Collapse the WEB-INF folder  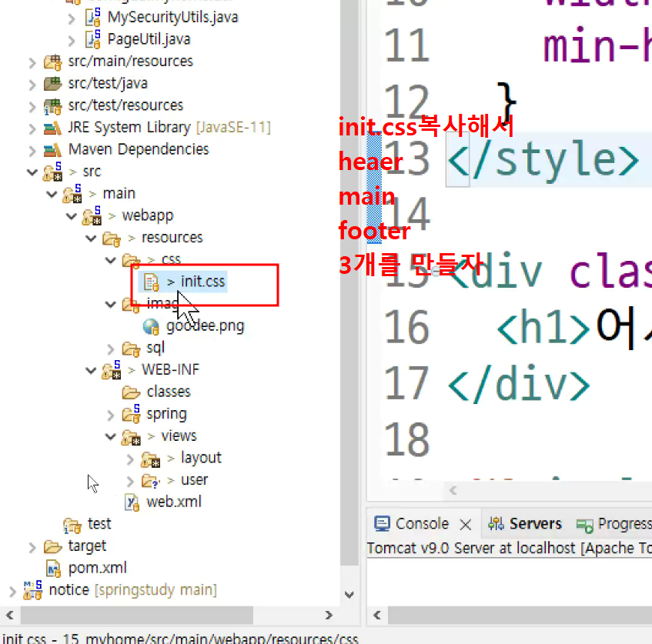click(x=91, y=370)
